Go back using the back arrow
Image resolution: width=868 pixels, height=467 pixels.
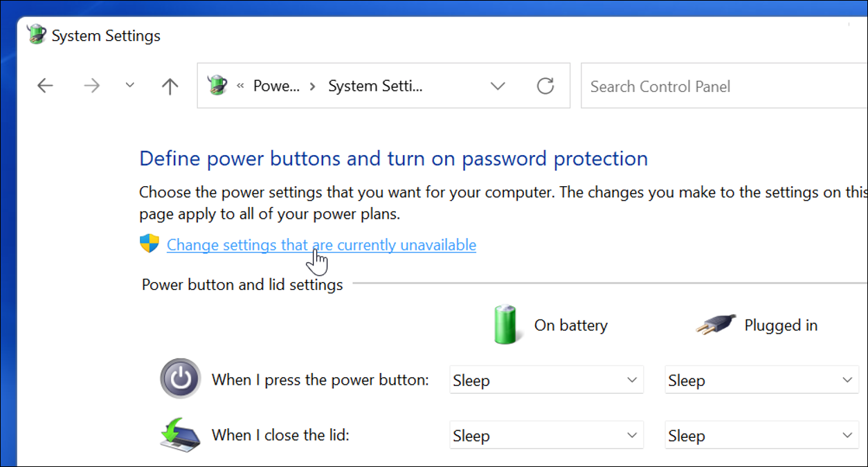pyautogui.click(x=44, y=85)
